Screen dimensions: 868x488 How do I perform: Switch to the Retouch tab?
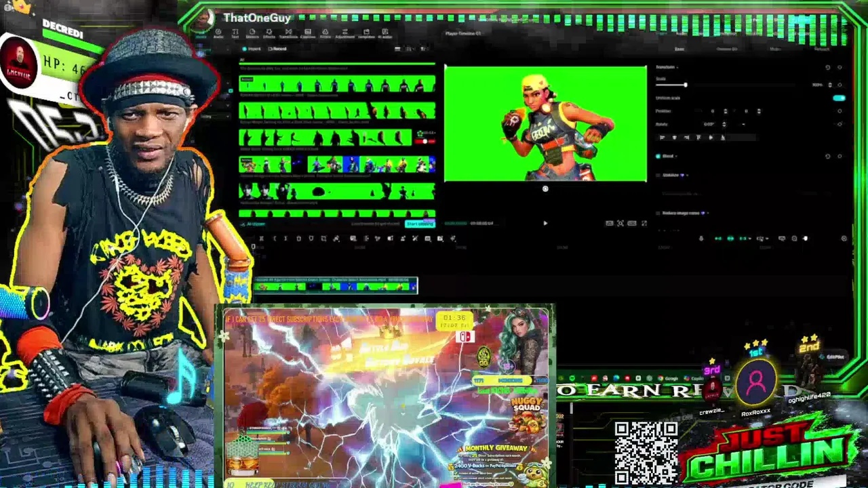pyautogui.click(x=821, y=49)
